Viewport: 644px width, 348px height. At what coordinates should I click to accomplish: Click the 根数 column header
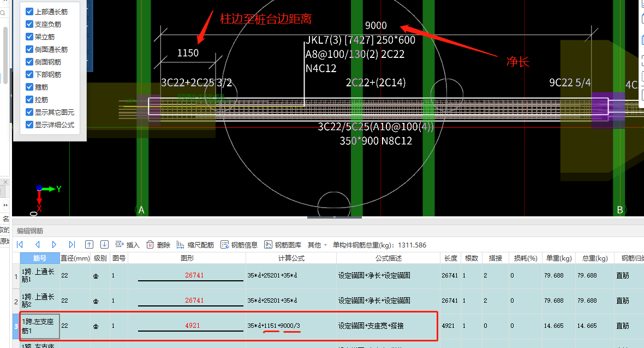click(x=471, y=258)
